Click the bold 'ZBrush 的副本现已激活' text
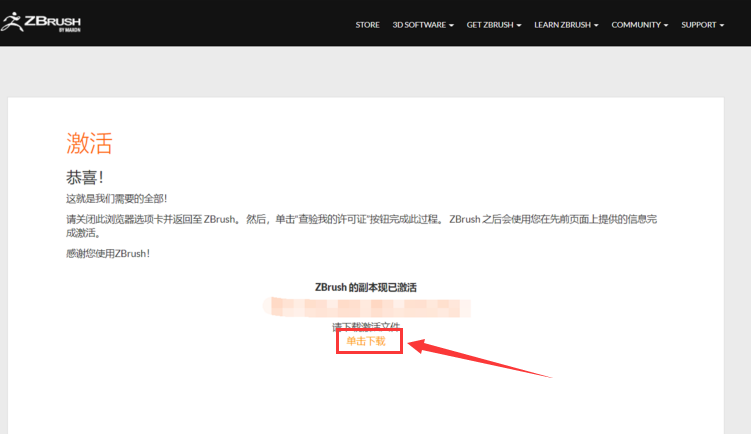 point(366,287)
